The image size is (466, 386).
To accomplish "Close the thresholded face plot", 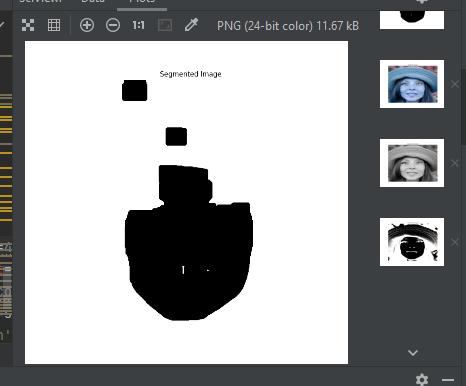I will point(455,242).
